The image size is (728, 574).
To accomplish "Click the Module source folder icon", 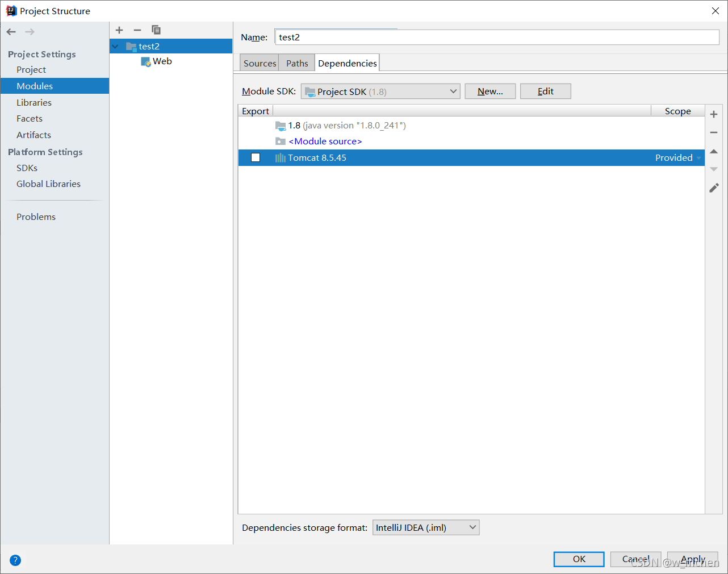I will tap(281, 142).
